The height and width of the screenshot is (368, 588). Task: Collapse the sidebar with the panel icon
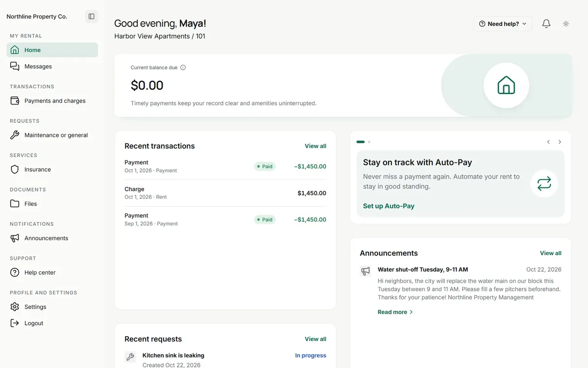(x=91, y=16)
